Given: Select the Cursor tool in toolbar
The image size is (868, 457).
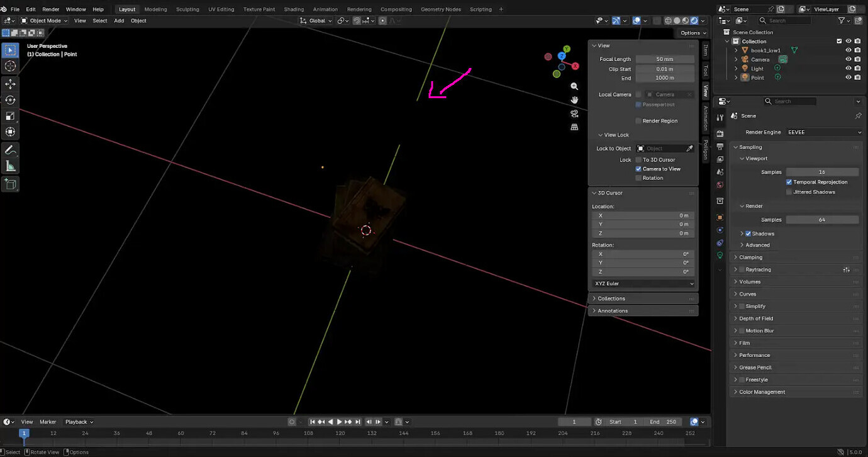Looking at the screenshot, I should [x=11, y=66].
